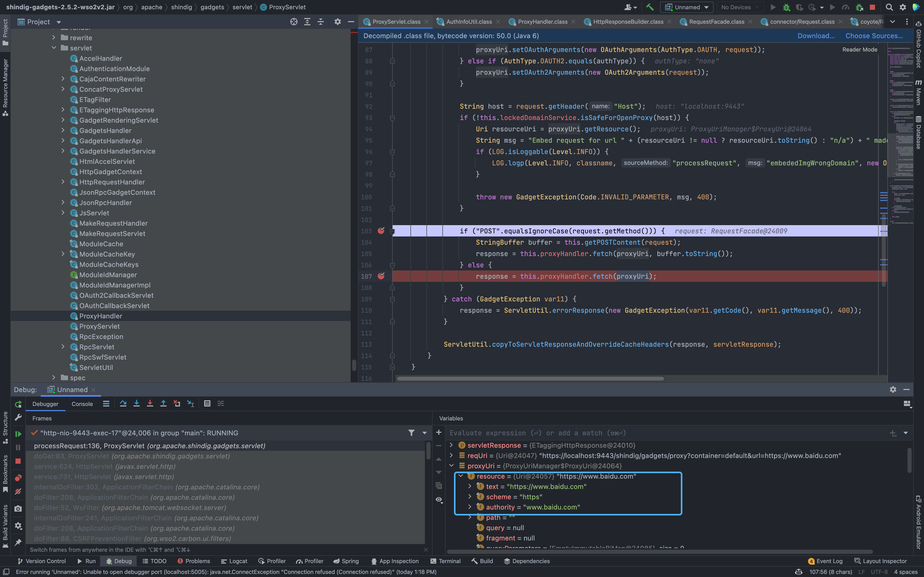Click the Choose Sources link

874,36
